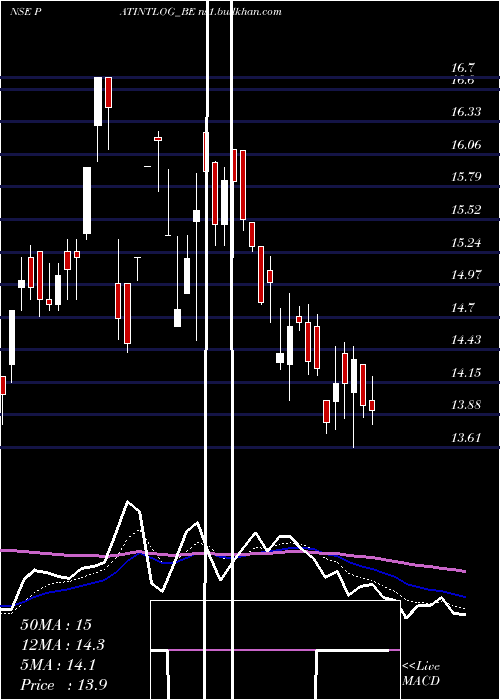Click the last red candle near 13.88

(372, 405)
